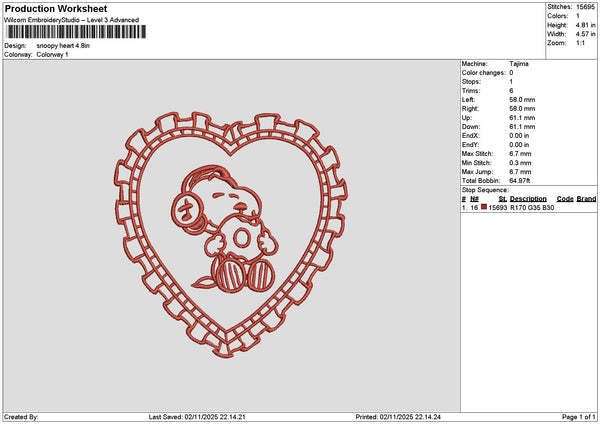Click the red thread color swatch
The image size is (600, 424).
tap(484, 207)
